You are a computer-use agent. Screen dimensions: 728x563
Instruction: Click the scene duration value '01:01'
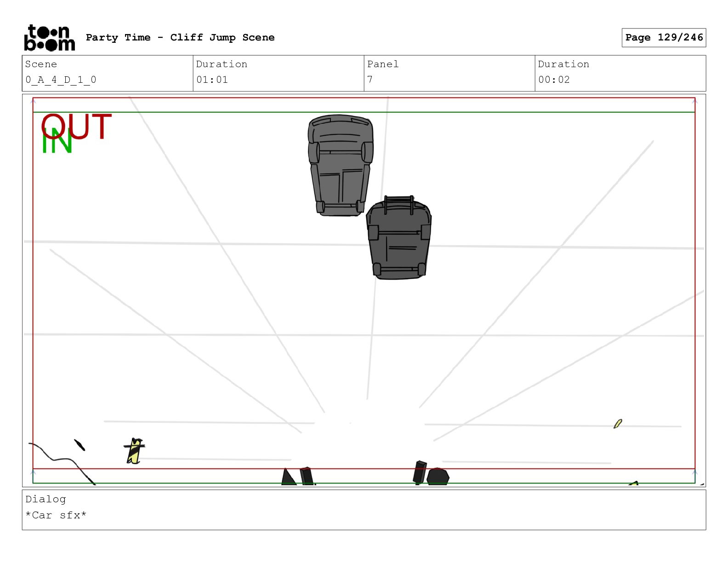pos(212,80)
